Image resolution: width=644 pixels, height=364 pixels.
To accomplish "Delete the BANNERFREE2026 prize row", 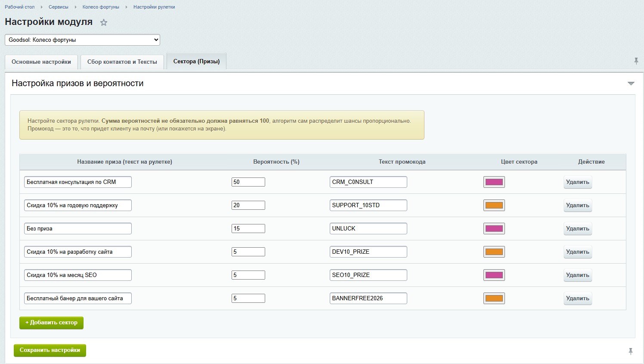I will point(578,299).
